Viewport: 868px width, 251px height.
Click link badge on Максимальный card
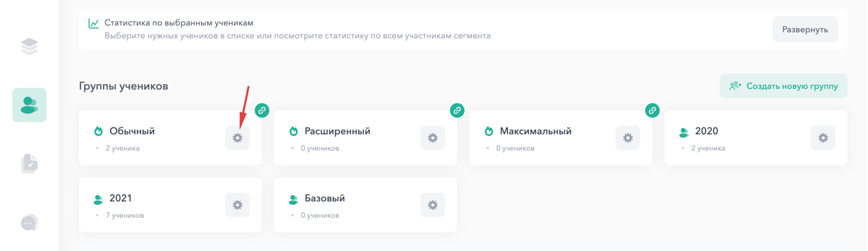pos(652,110)
